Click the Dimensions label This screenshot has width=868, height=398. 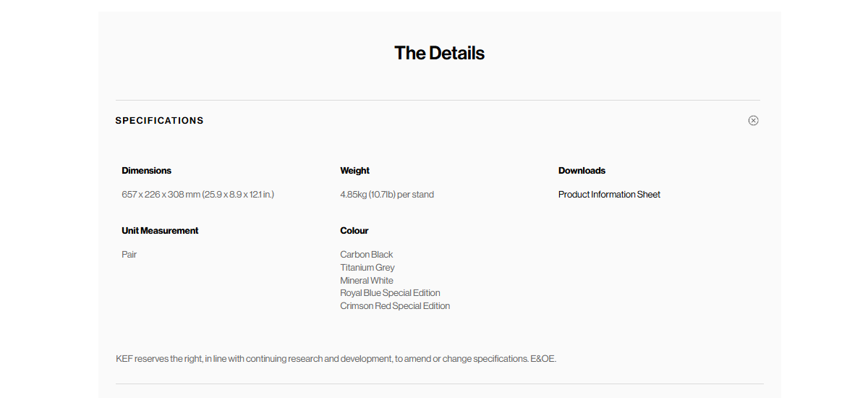pyautogui.click(x=146, y=171)
